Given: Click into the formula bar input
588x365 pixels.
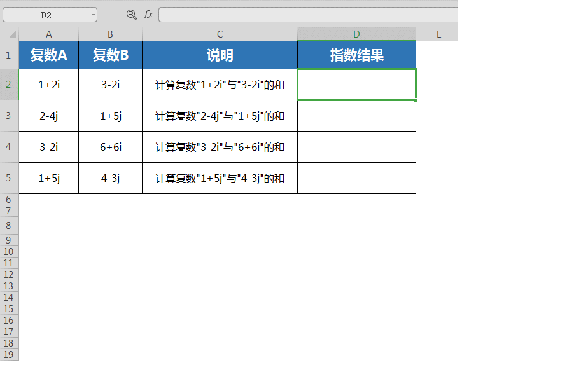Looking at the screenshot, I should (x=308, y=15).
